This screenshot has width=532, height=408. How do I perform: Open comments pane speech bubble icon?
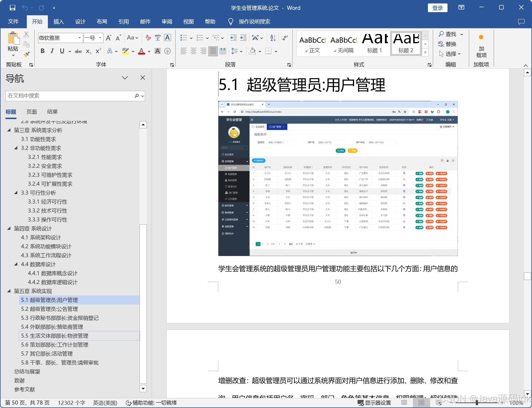click(x=521, y=22)
